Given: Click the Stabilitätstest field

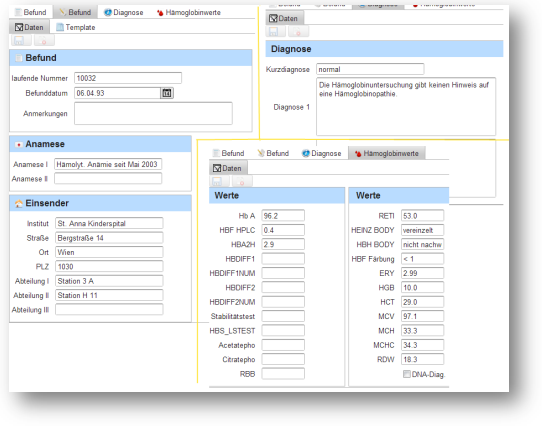Looking at the screenshot, I should (x=283, y=316).
